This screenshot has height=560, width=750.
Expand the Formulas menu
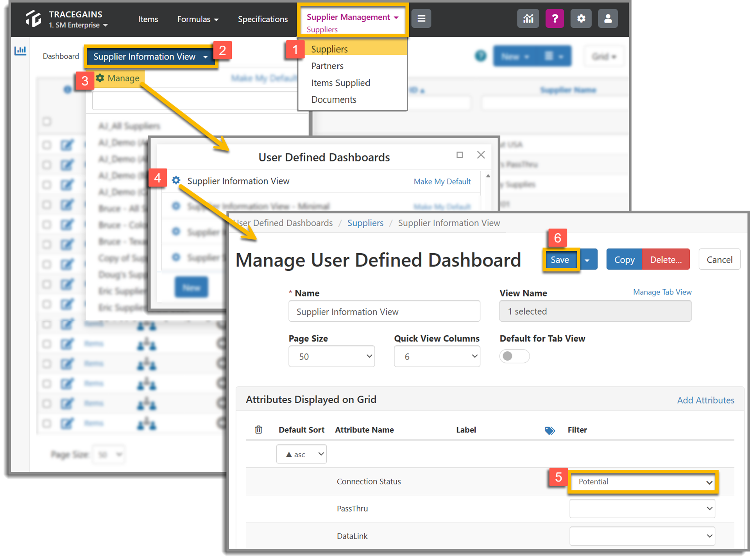point(198,19)
